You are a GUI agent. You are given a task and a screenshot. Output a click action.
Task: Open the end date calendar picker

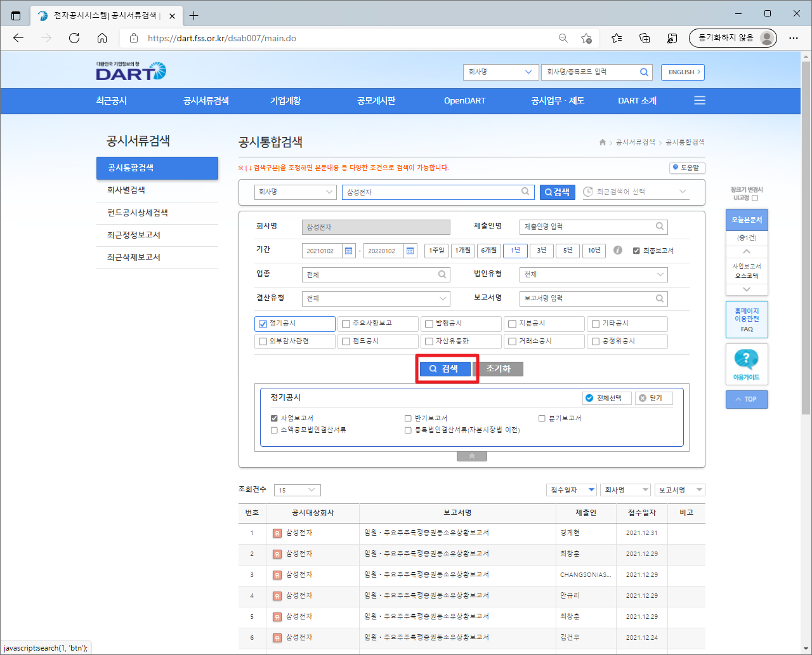(410, 251)
